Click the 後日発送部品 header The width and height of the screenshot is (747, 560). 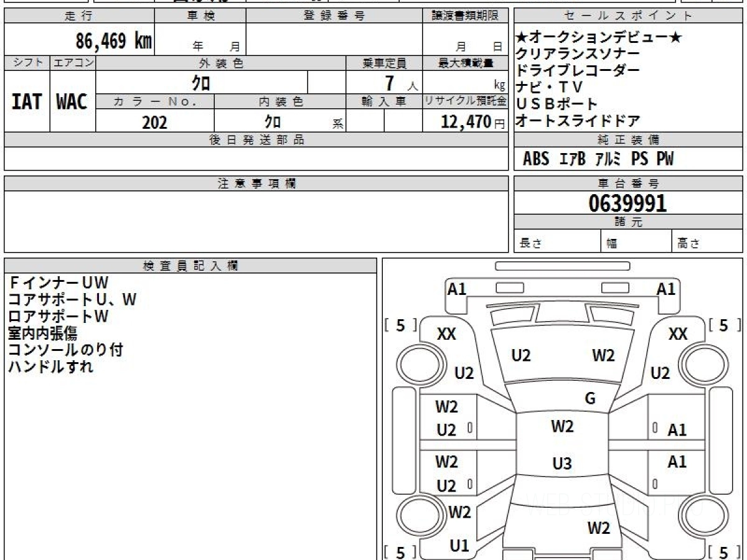click(256, 140)
